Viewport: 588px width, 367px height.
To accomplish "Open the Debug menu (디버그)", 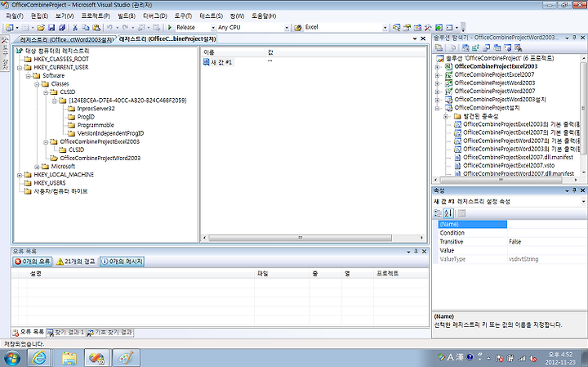I will (x=155, y=16).
